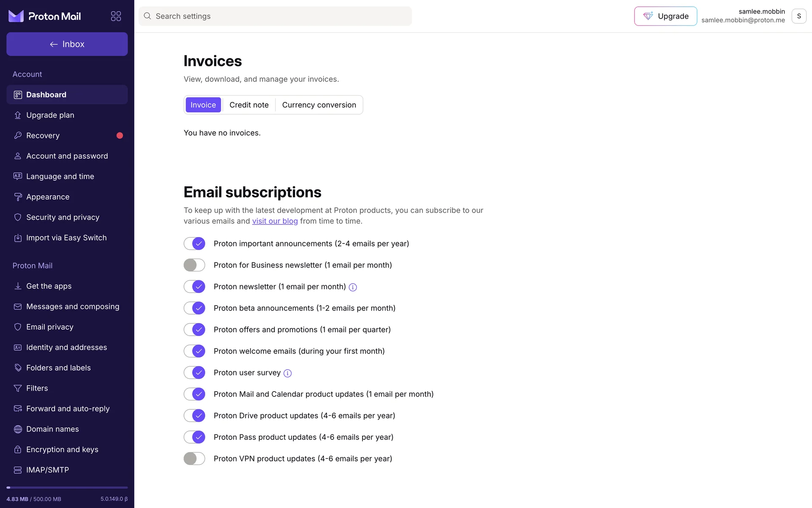Click the Proton Mail logo
The image size is (812, 508).
tap(44, 16)
